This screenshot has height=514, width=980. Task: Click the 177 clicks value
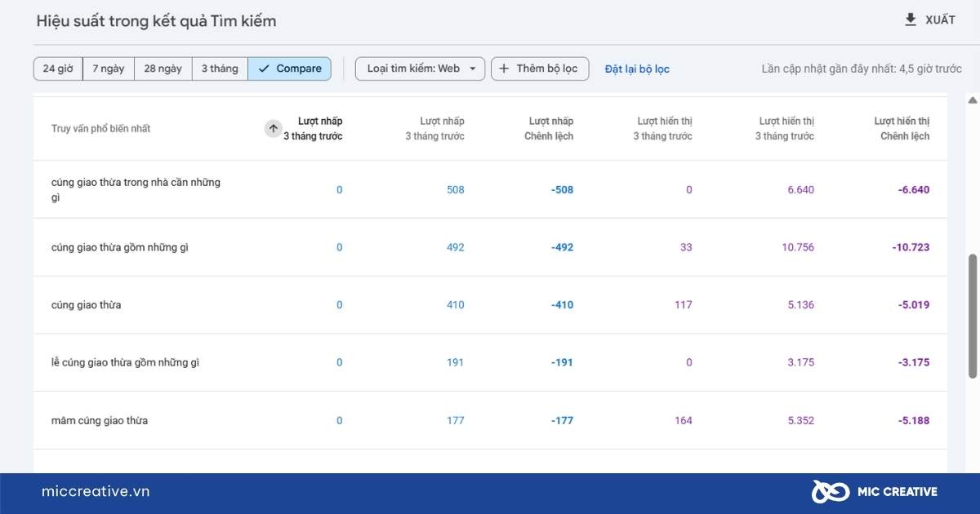tap(456, 420)
